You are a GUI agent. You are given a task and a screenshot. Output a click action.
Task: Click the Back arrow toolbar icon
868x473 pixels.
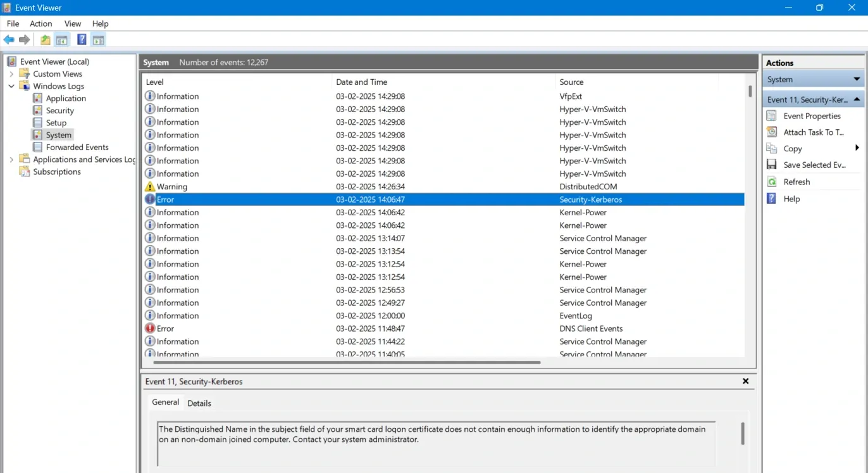point(9,40)
